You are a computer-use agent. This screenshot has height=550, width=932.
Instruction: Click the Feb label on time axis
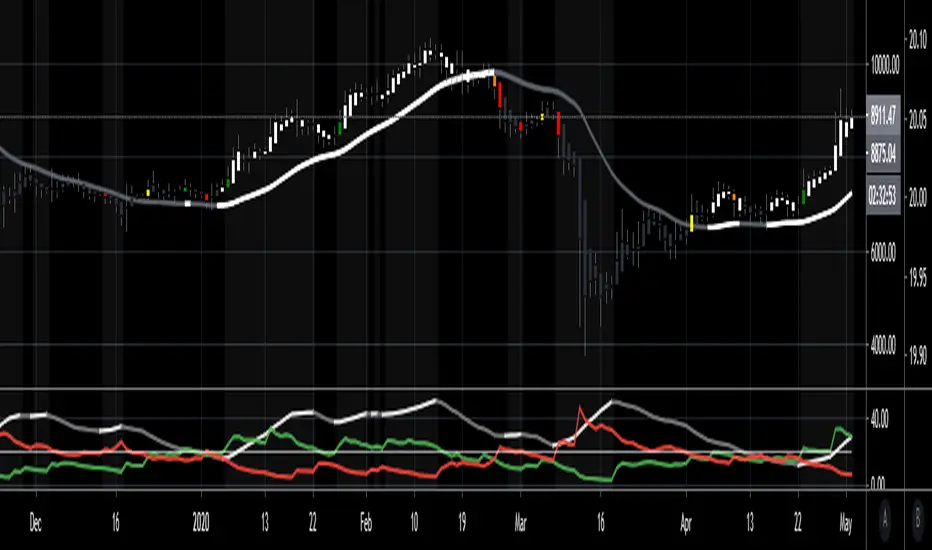[366, 523]
